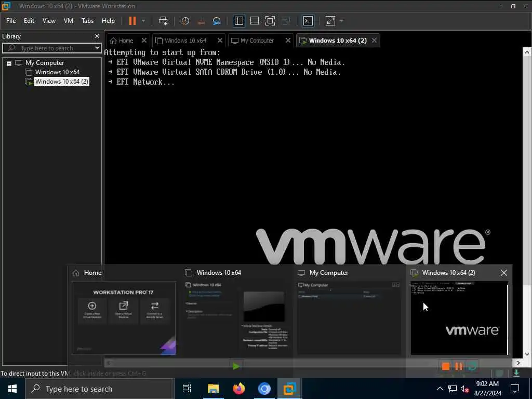Select My Computer in the library tree

pos(45,63)
